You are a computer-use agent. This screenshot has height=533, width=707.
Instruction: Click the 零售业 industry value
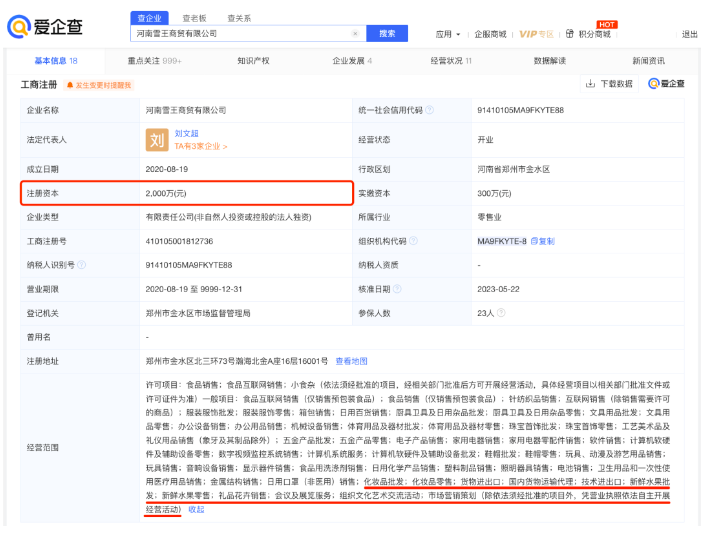tap(489, 217)
